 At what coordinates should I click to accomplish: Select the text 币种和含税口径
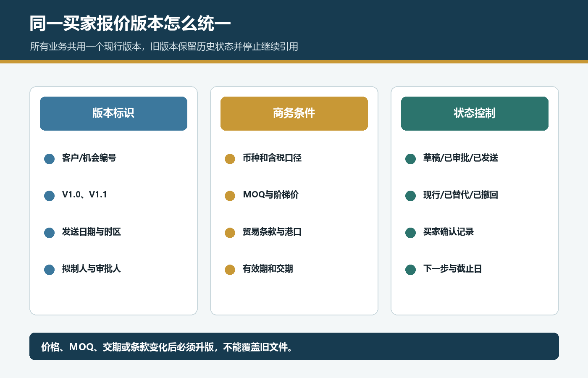pyautogui.click(x=272, y=158)
